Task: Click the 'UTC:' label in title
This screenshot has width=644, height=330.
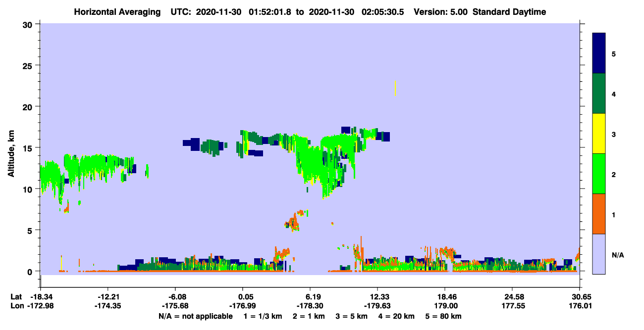Action: 182,12
